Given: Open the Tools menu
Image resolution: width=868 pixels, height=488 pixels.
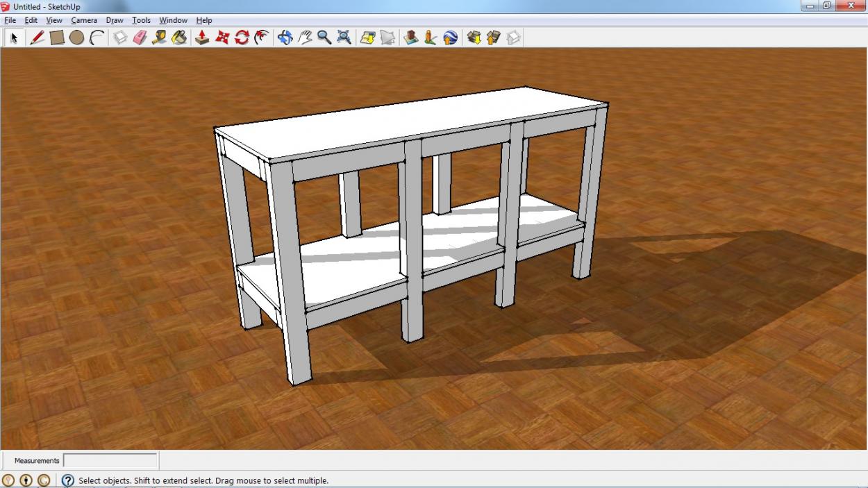Looking at the screenshot, I should click(141, 20).
